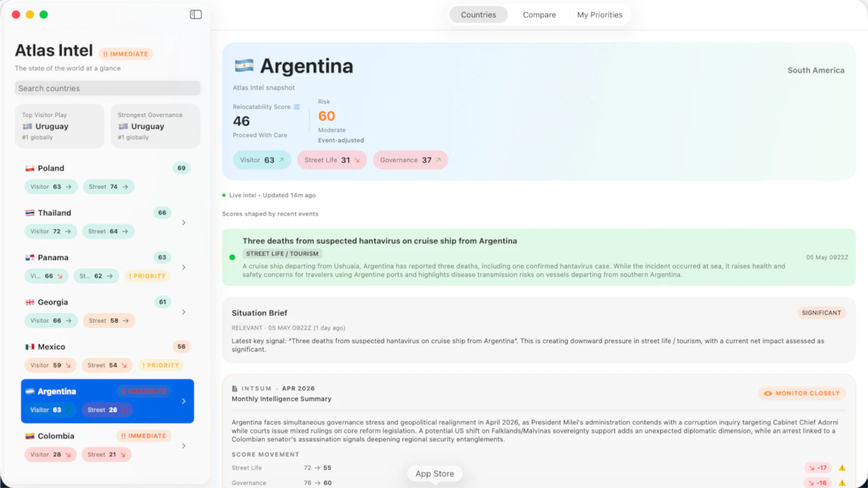This screenshot has width=868, height=488.
Task: Click Thailand's Visitor 72 pill
Action: tap(51, 232)
